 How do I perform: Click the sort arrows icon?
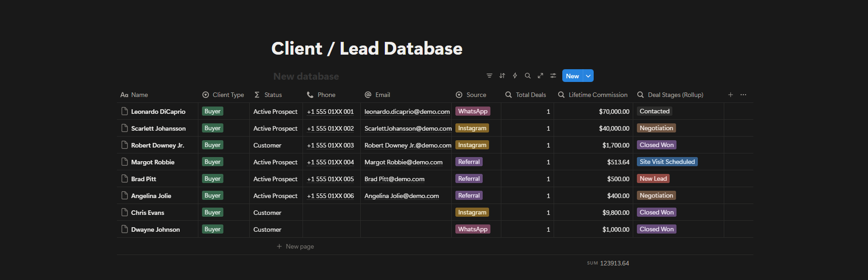502,76
